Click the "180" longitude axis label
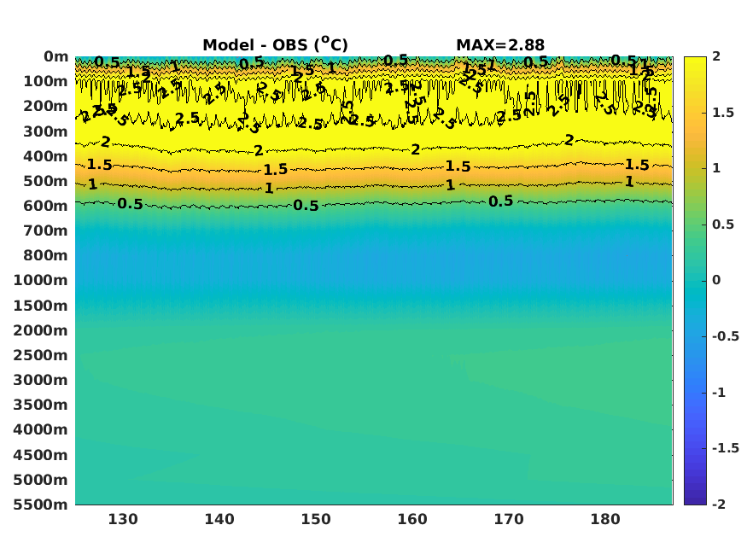 point(605,519)
